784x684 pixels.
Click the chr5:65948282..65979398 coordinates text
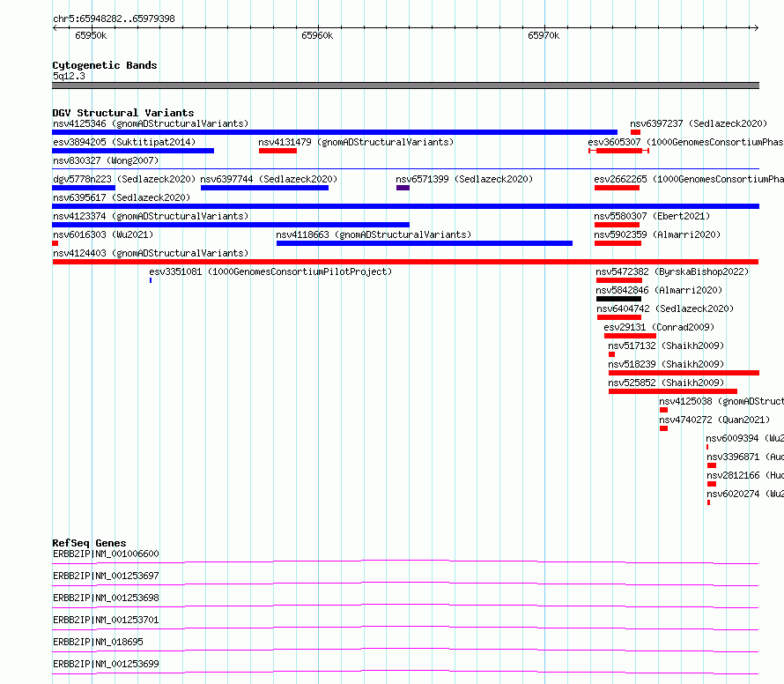114,19
